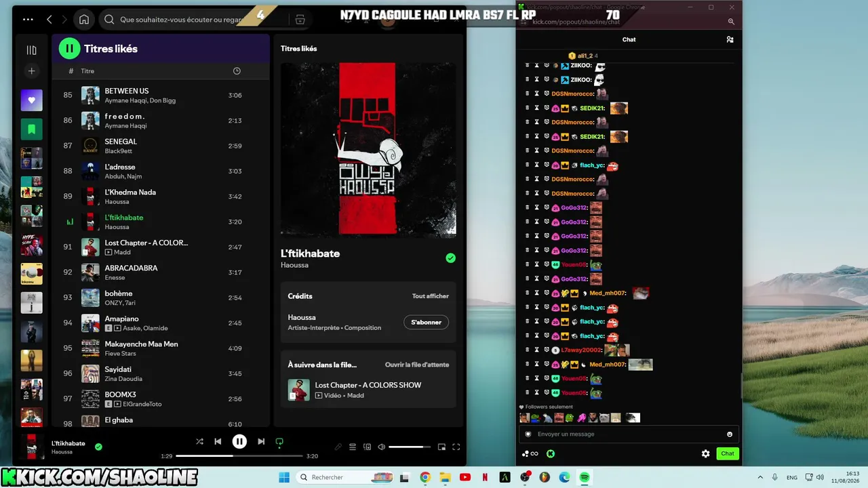Pause the song in bottom player bar

(239, 441)
